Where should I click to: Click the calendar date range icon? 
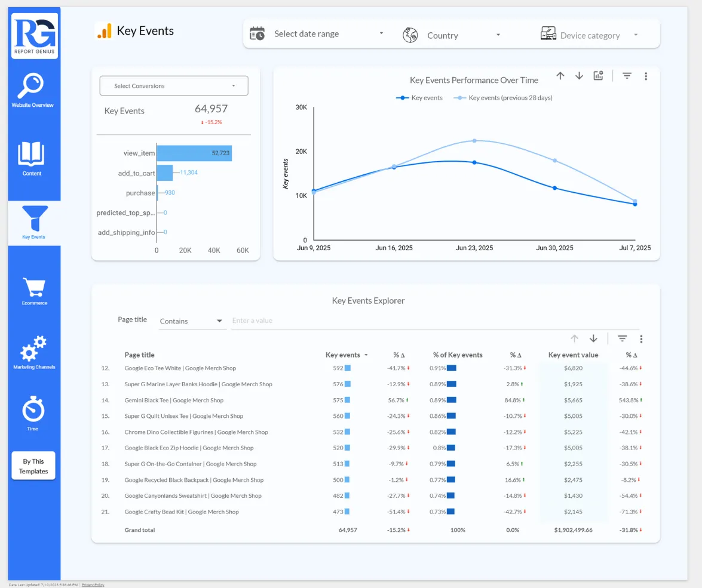coord(257,33)
